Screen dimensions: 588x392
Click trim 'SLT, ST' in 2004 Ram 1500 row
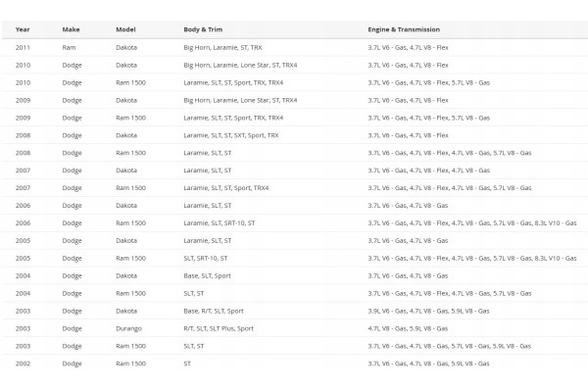tap(194, 293)
